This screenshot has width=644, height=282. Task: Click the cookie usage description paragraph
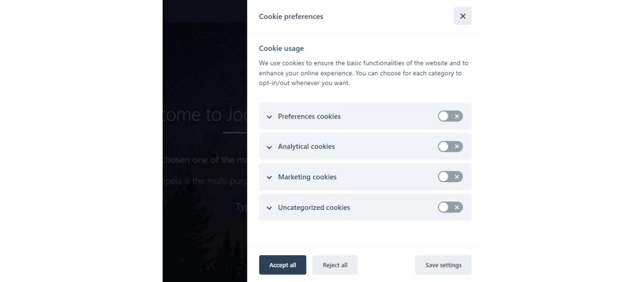[x=363, y=73]
